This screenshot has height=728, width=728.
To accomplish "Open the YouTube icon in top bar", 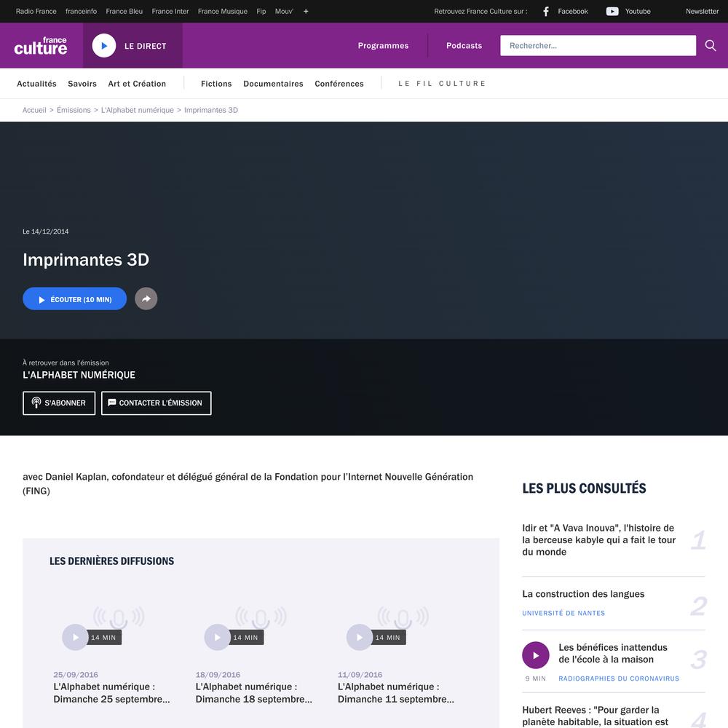I will coord(612,11).
